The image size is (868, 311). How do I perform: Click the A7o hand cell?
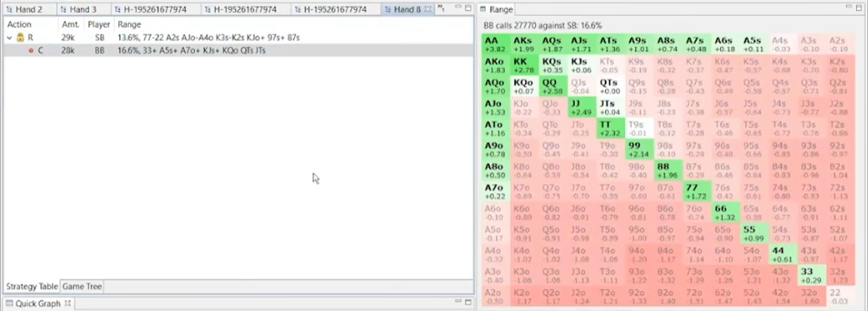point(496,192)
